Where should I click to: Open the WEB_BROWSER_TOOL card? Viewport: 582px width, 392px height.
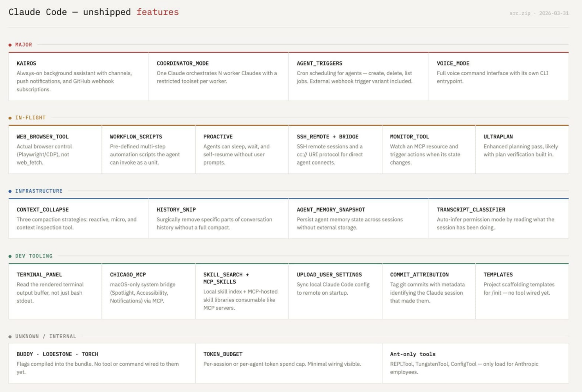pyautogui.click(x=55, y=149)
